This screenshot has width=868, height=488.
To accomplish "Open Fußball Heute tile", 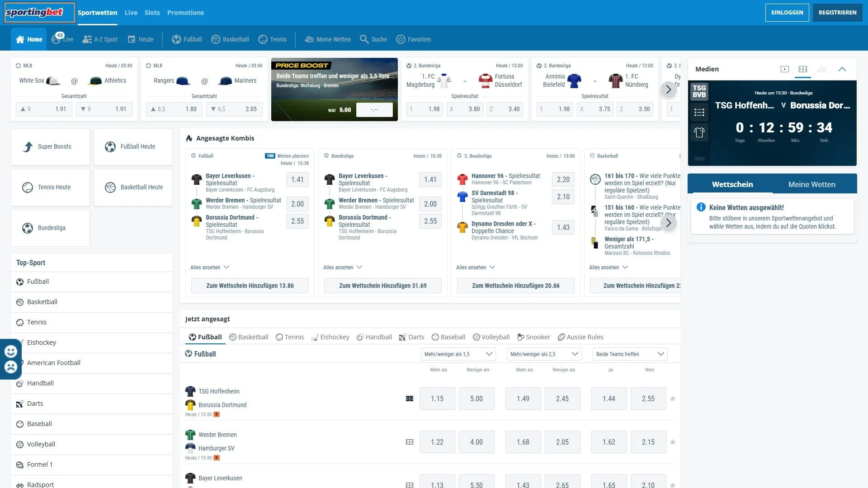I will [133, 147].
